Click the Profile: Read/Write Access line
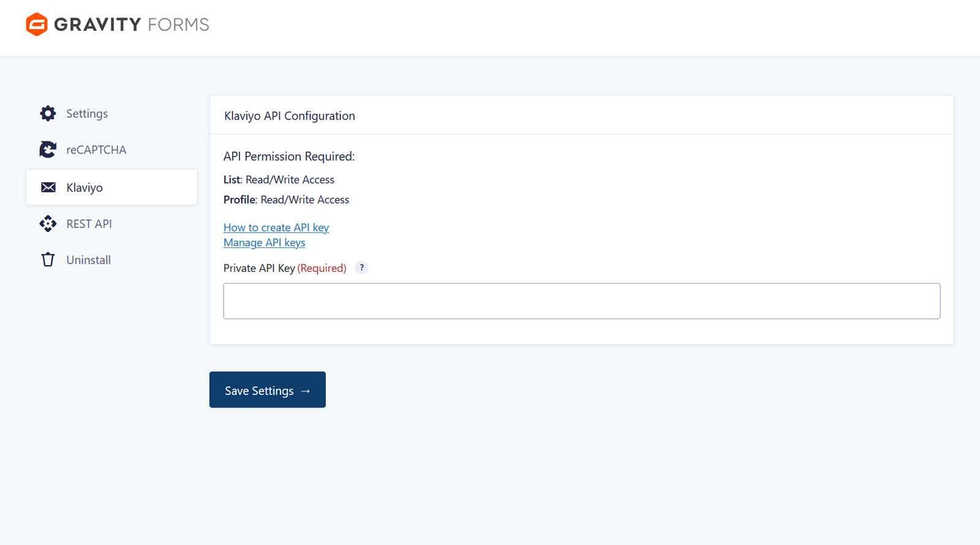 click(286, 200)
